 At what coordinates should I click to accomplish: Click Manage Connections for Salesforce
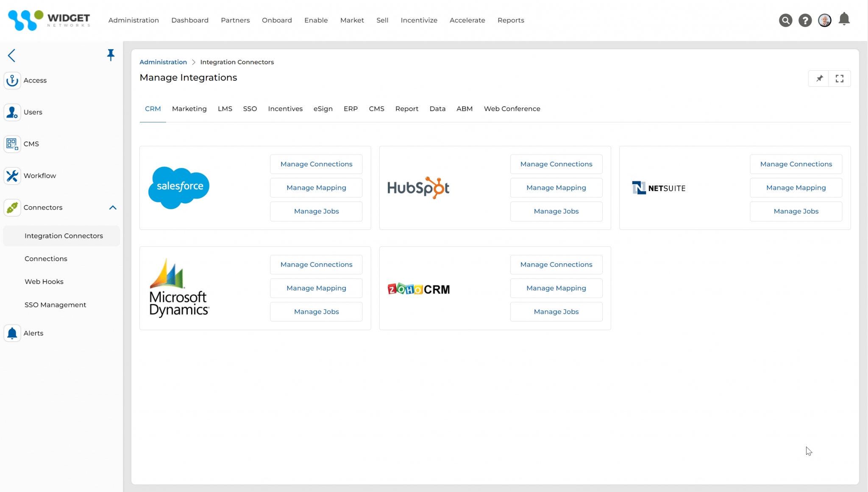(x=316, y=164)
